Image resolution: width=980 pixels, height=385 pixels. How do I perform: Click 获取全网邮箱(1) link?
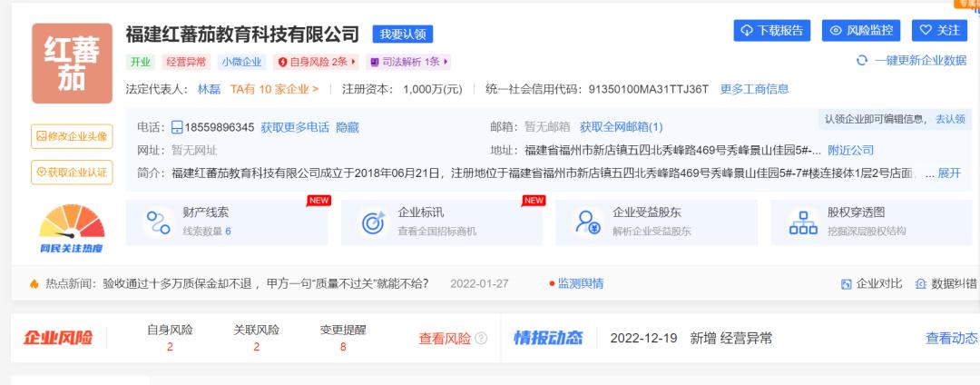(622, 127)
